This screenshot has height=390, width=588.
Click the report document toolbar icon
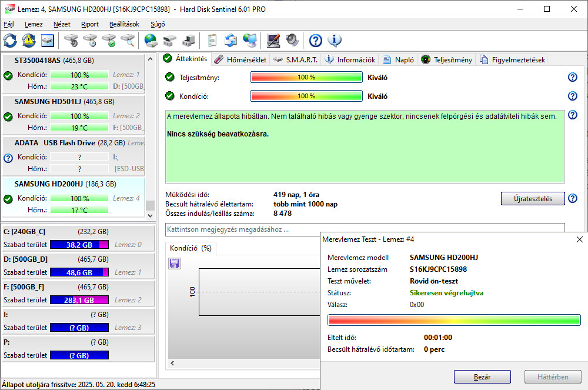212,41
